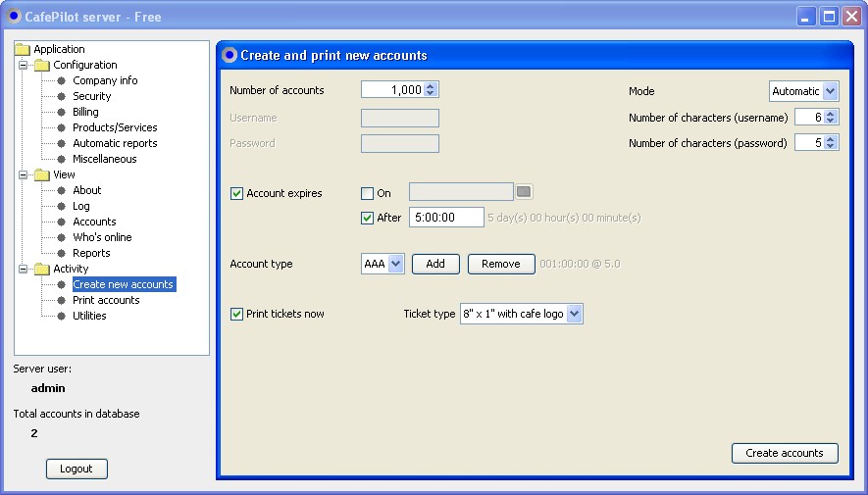Click the After duration field 5:00:00
Image resolution: width=868 pixels, height=495 pixels.
point(446,218)
